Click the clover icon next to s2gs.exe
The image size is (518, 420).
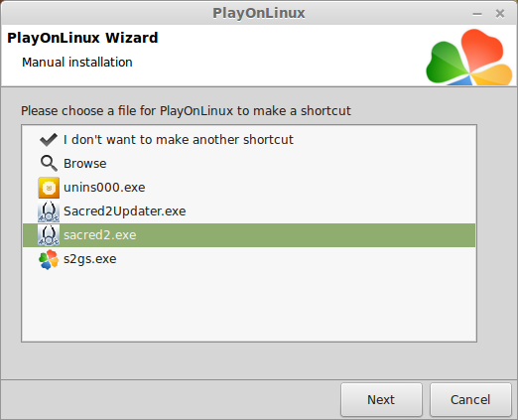tap(49, 259)
